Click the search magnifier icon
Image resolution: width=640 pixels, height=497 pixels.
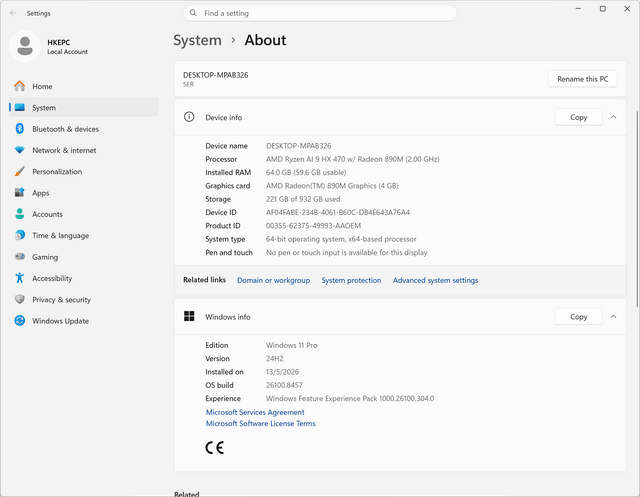193,13
